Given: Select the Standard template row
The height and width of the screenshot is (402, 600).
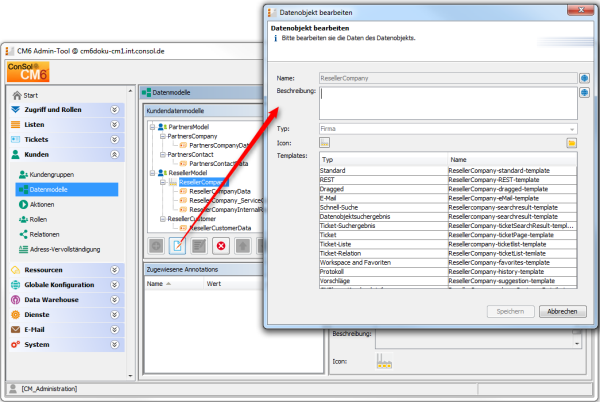Looking at the screenshot, I should [448, 171].
